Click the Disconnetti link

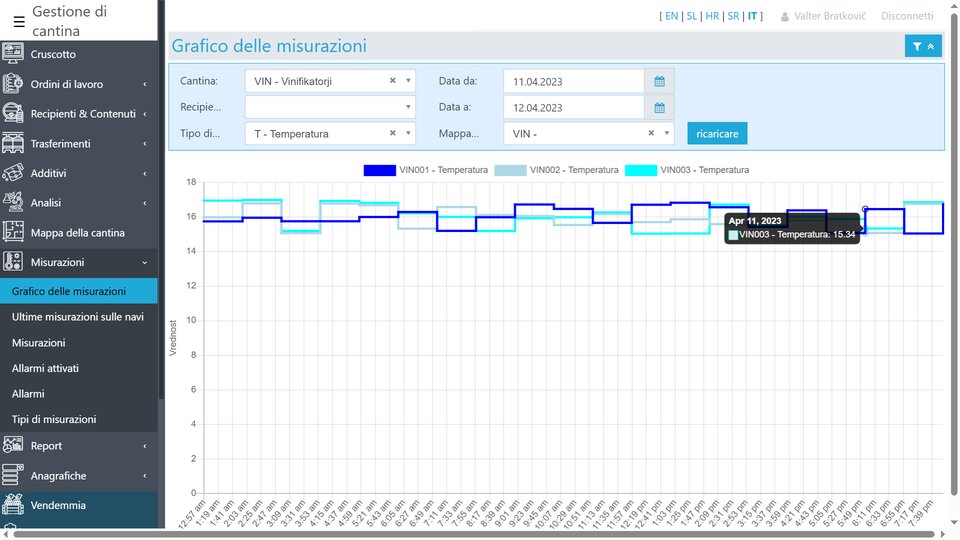tap(907, 16)
